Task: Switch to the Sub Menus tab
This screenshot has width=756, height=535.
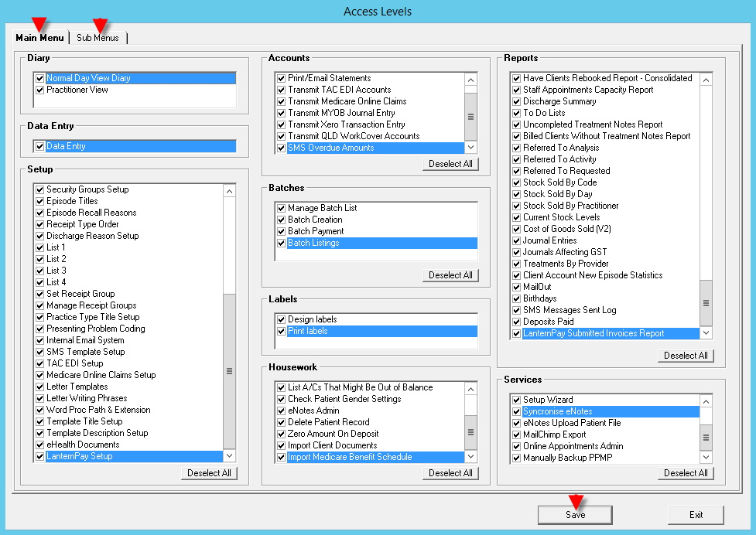Action: pos(97,38)
